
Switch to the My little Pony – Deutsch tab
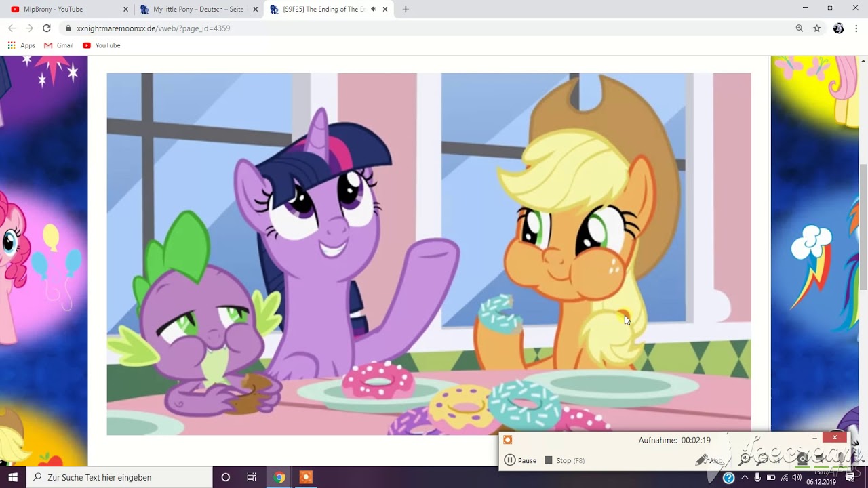coord(198,9)
